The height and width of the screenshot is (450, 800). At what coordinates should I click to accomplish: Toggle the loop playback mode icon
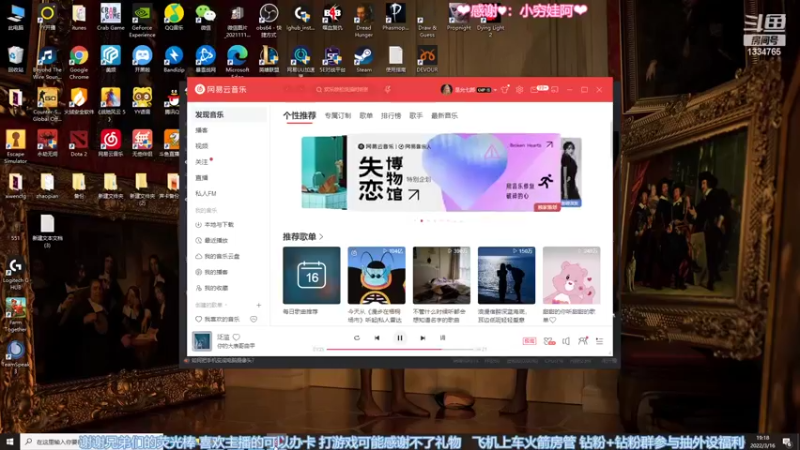[x=357, y=338]
